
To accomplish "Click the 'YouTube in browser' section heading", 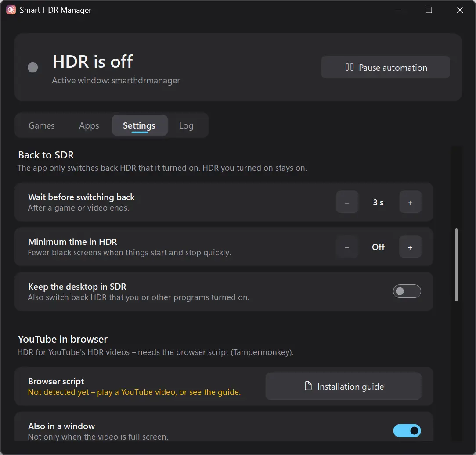I will pyautogui.click(x=63, y=339).
